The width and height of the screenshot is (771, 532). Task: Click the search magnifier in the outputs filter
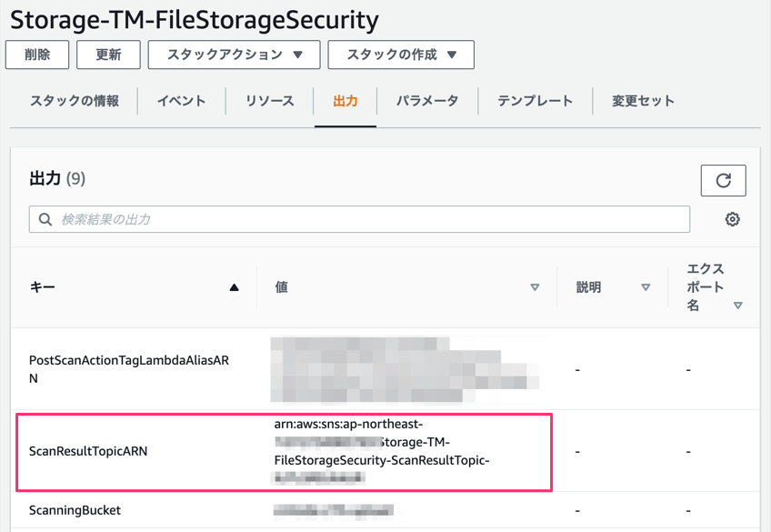(46, 218)
